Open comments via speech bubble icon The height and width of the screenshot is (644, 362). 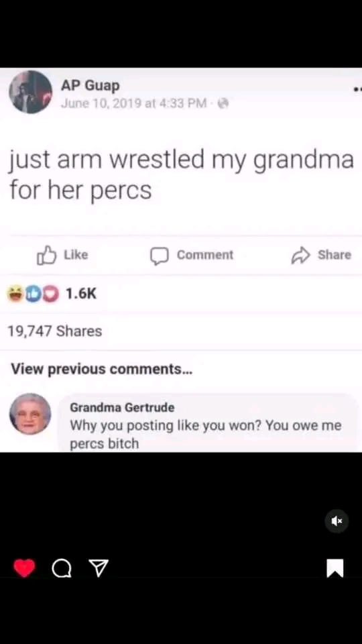pos(62,568)
